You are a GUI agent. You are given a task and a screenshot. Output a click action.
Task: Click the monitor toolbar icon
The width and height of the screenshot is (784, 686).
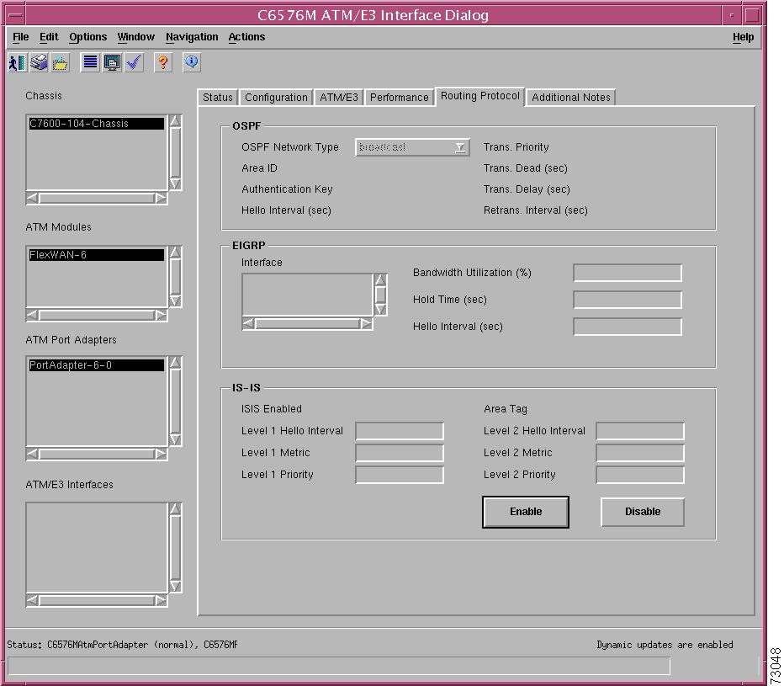[112, 62]
